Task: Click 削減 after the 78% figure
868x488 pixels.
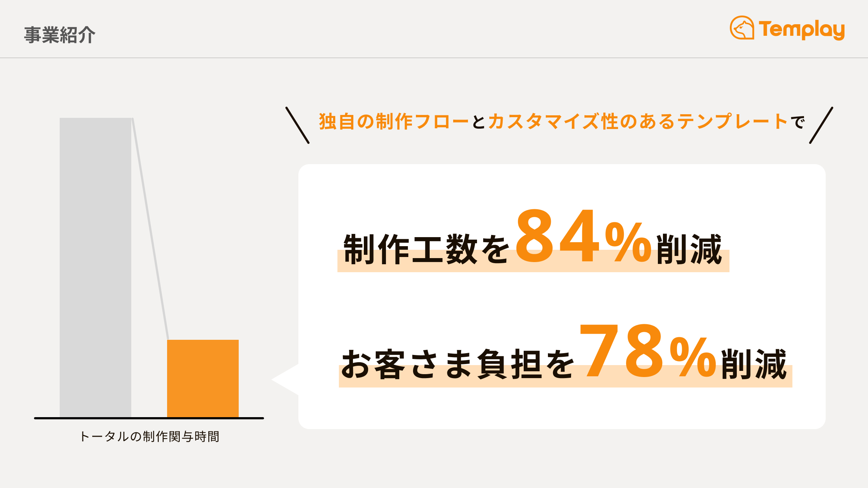Action: click(x=754, y=364)
